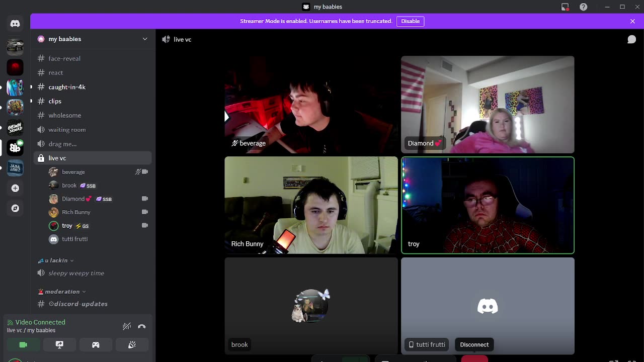Focus tutti frutti's tile
Screen dimensions: 644x362
coord(488,306)
